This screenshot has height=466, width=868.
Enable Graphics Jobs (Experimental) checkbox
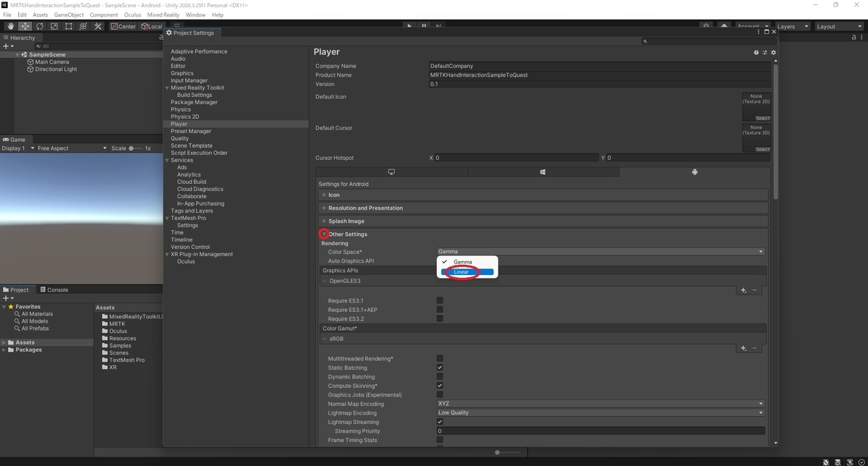pos(440,395)
